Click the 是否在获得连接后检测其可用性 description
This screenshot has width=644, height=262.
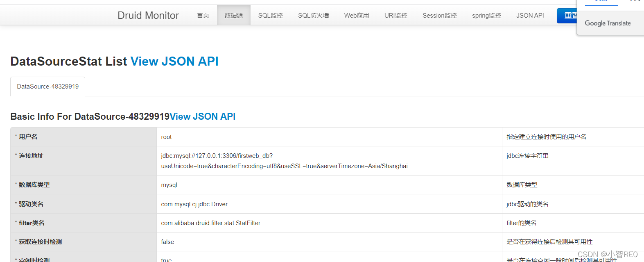coord(549,242)
